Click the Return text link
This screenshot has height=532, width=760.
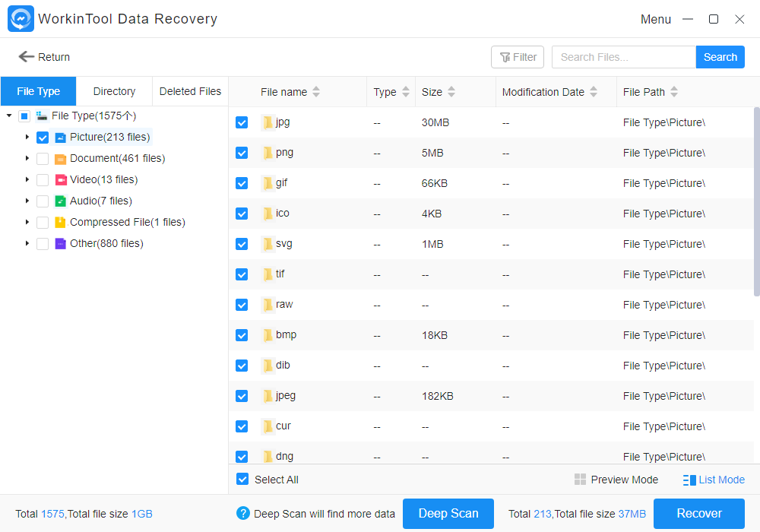(x=54, y=57)
